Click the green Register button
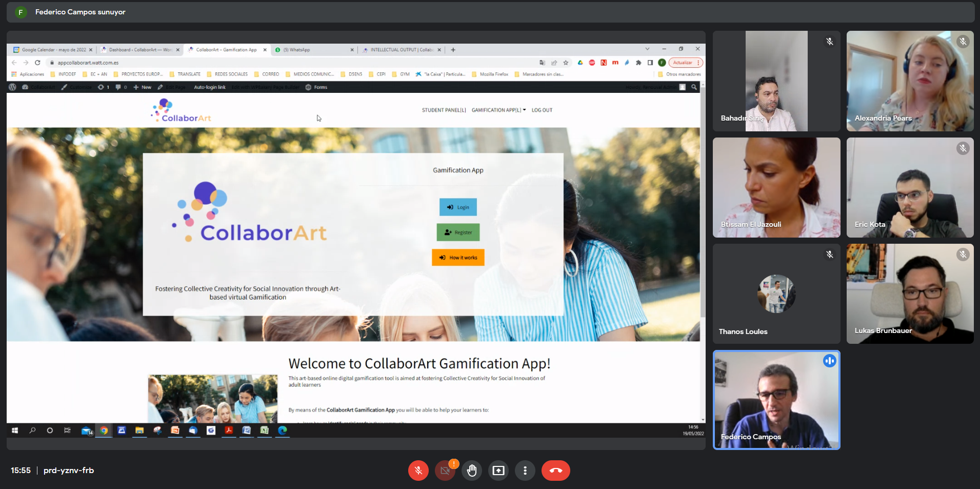The height and width of the screenshot is (489, 980). (458, 232)
